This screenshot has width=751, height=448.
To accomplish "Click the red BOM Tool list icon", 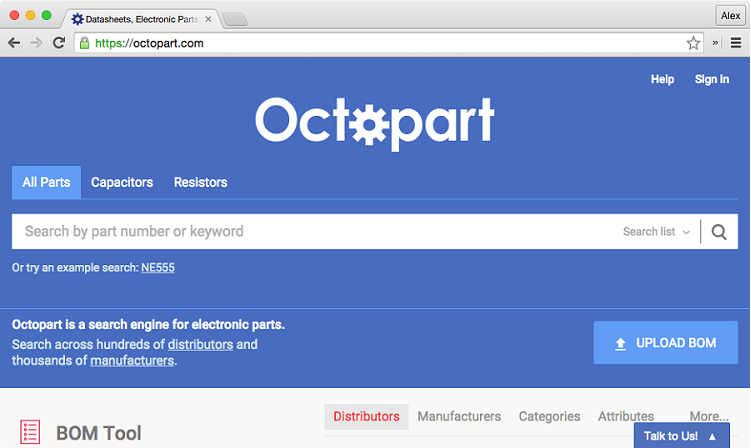I will (30, 431).
